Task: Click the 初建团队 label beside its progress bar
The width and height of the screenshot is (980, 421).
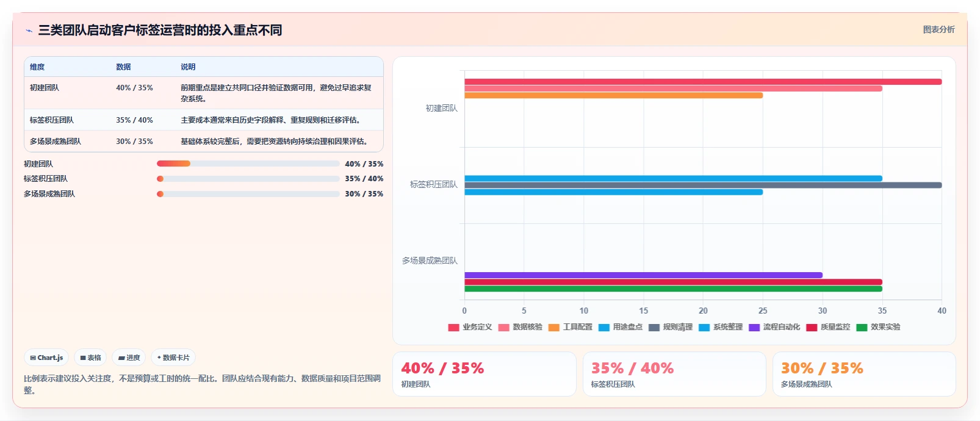Action: click(x=38, y=164)
